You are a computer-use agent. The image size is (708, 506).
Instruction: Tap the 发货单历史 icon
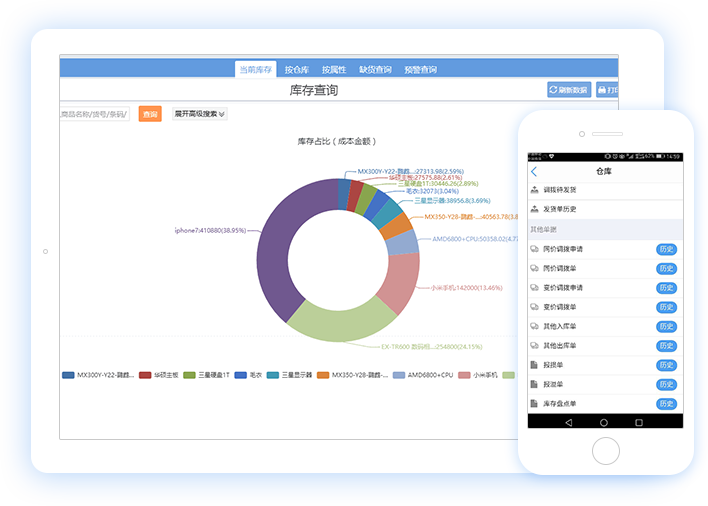click(x=533, y=209)
